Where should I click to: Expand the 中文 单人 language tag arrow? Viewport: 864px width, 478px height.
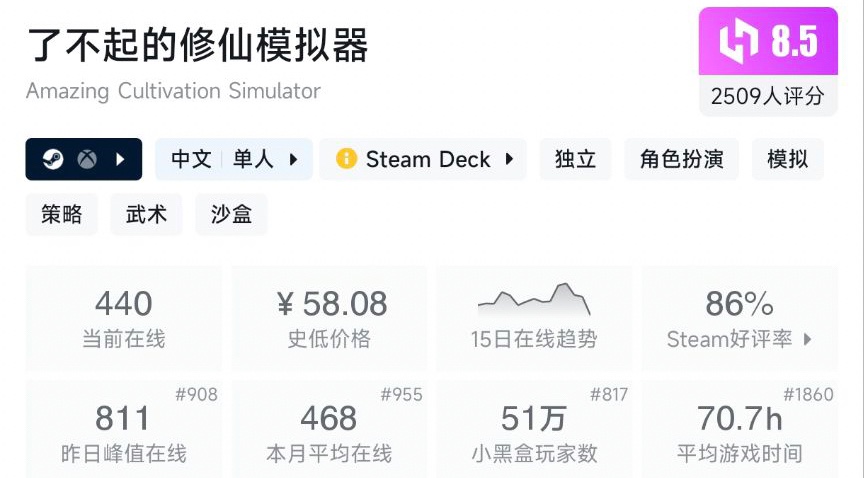point(294,159)
